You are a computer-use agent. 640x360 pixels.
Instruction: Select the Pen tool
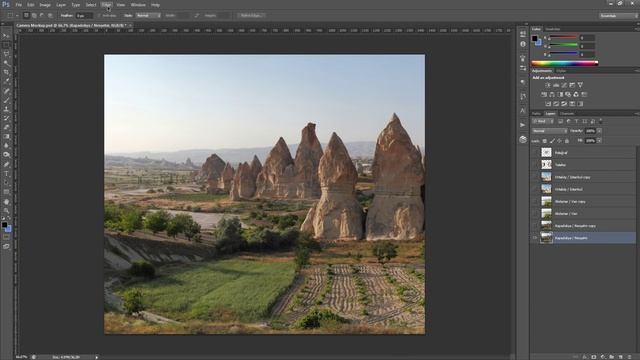pyautogui.click(x=6, y=164)
